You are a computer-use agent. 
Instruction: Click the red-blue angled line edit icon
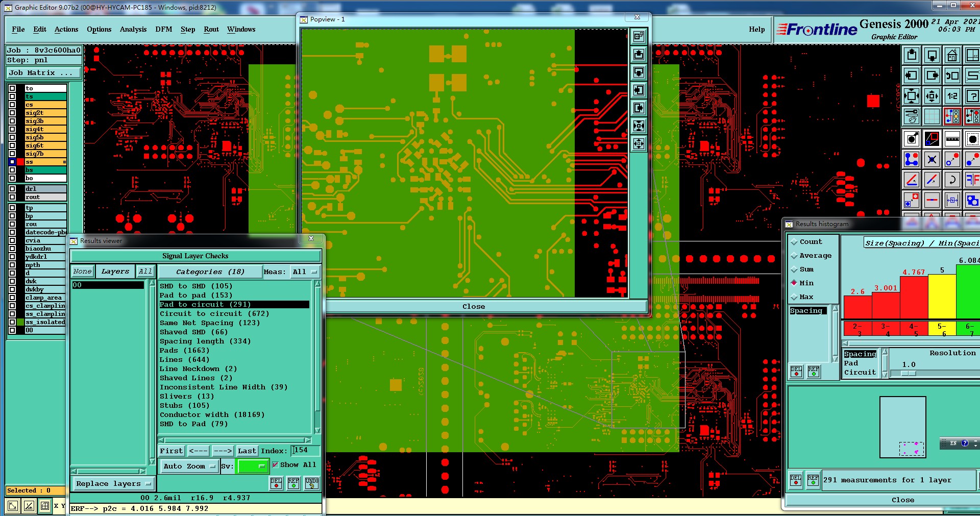pyautogui.click(x=912, y=180)
